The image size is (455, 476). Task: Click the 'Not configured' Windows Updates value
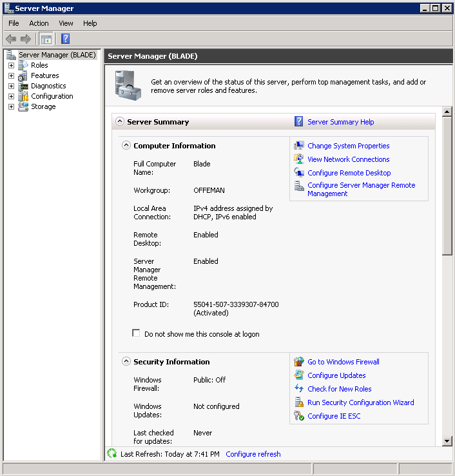217,406
